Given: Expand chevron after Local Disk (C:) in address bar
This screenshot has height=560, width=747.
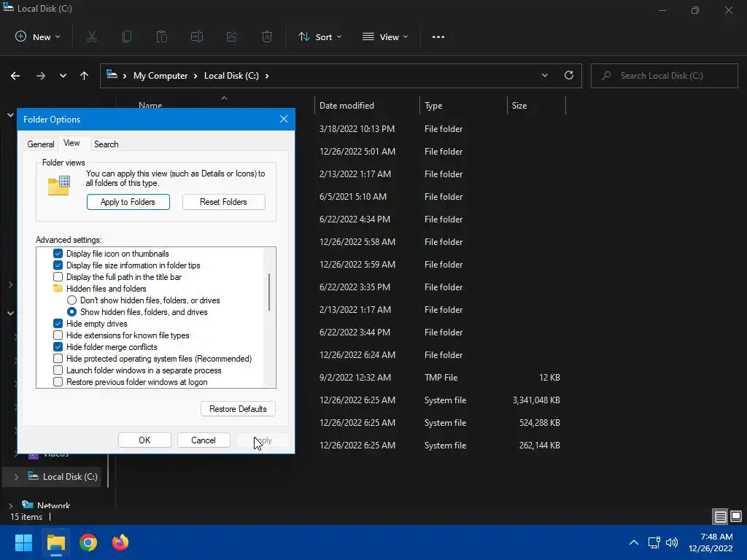Looking at the screenshot, I should [x=267, y=76].
